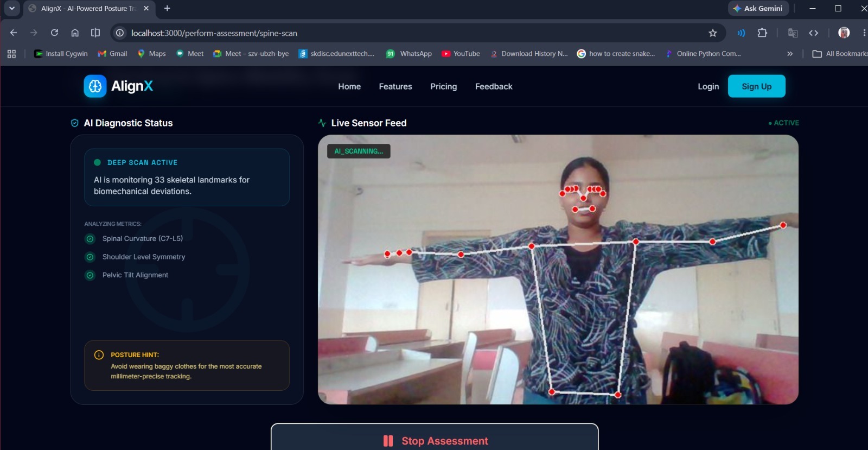The width and height of the screenshot is (868, 450).
Task: Go to the Home nav item
Action: pyautogui.click(x=349, y=86)
